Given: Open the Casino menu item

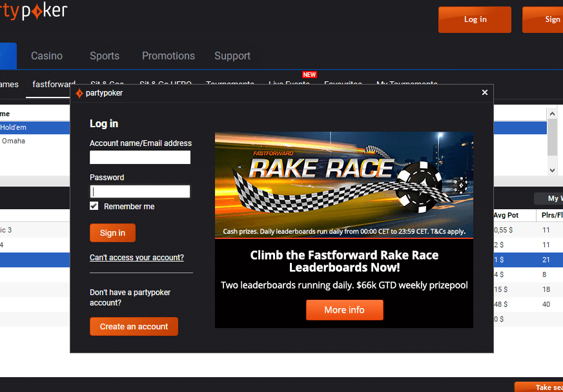Looking at the screenshot, I should (x=47, y=56).
